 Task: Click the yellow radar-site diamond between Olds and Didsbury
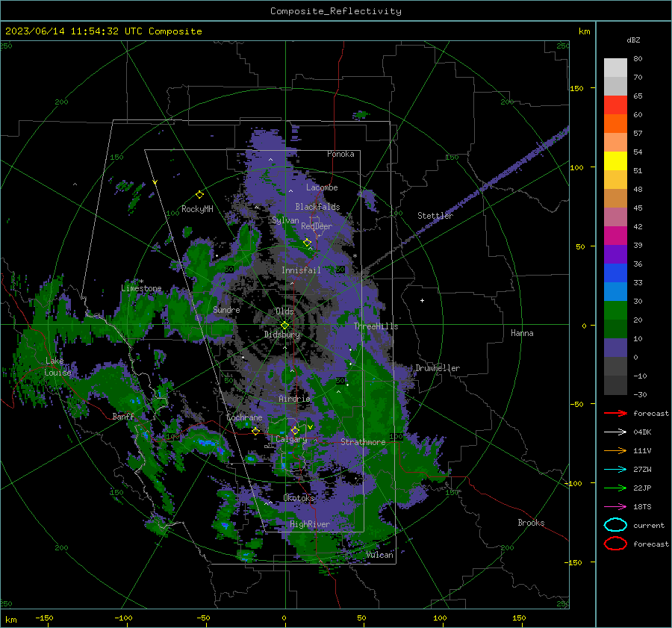tap(284, 326)
